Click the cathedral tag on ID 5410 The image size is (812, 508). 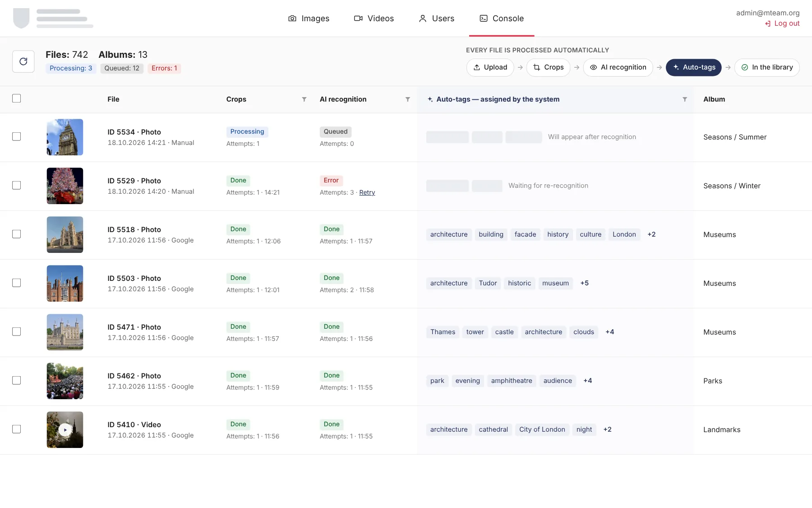point(493,429)
